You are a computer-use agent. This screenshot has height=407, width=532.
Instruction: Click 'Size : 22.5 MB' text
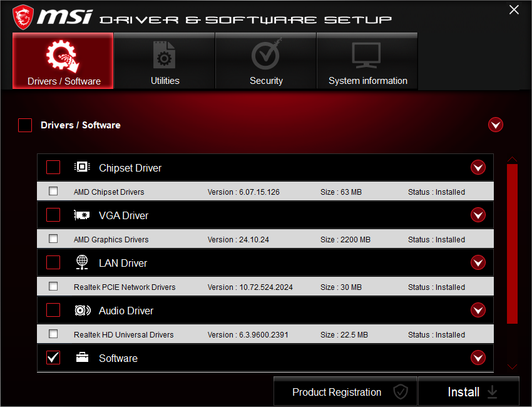point(344,335)
